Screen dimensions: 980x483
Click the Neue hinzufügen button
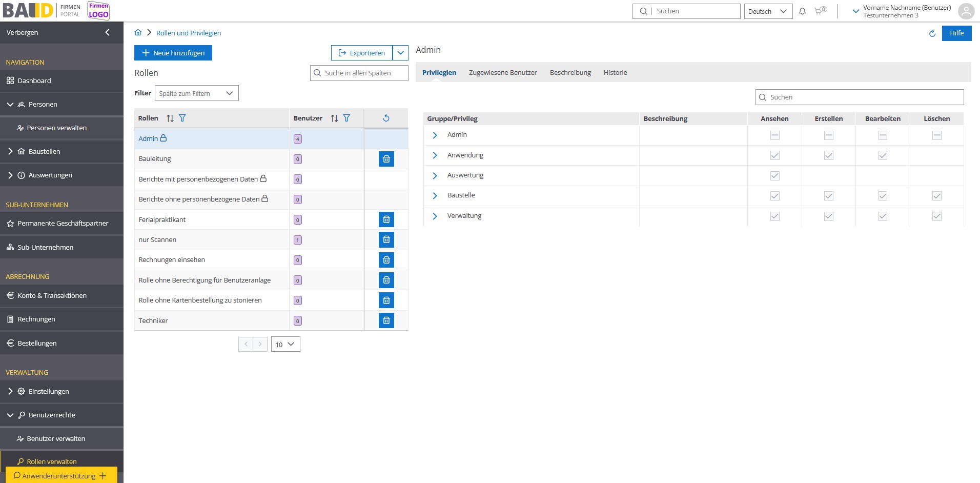click(x=173, y=53)
